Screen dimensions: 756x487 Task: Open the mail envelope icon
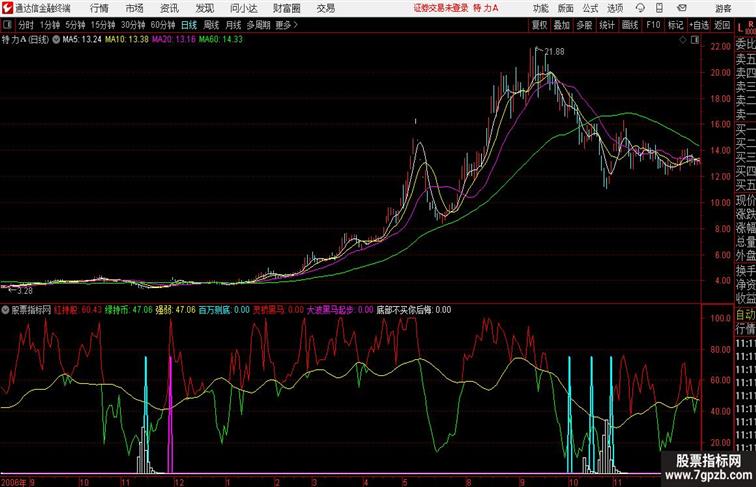[x=682, y=8]
